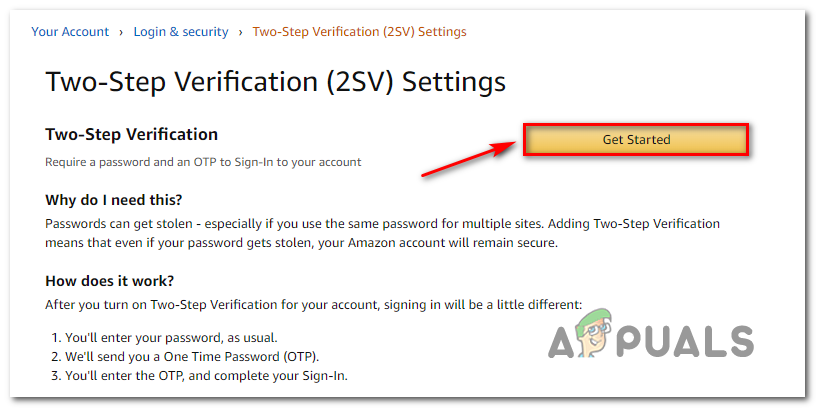816x408 pixels.
Task: Open the Your Account breadcrumb link
Action: tap(70, 32)
